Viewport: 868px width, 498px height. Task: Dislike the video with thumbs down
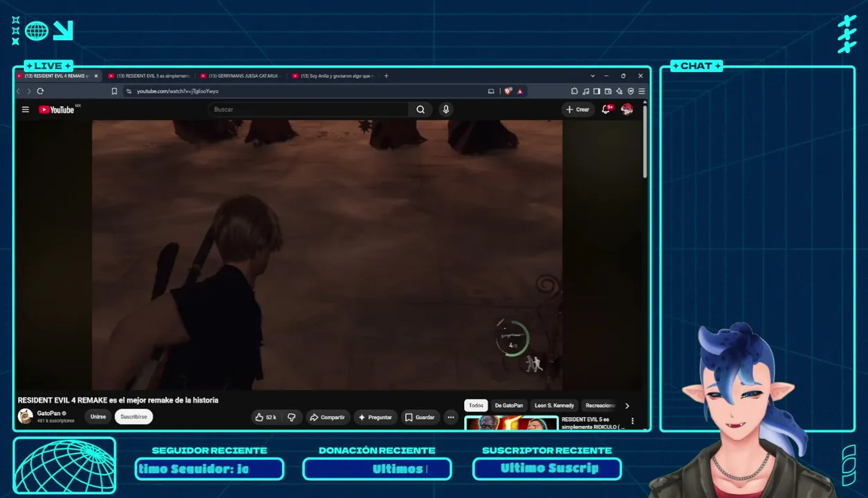click(291, 417)
